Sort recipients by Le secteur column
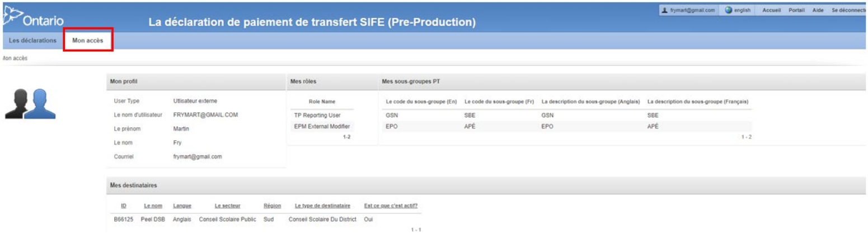Screen dimensions: 868x234 pyautogui.click(x=227, y=207)
